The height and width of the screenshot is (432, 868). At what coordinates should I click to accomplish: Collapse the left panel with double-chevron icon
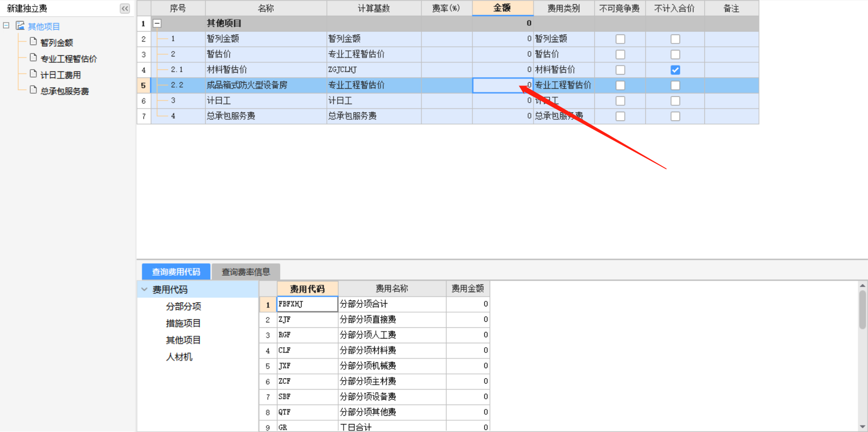pyautogui.click(x=125, y=9)
